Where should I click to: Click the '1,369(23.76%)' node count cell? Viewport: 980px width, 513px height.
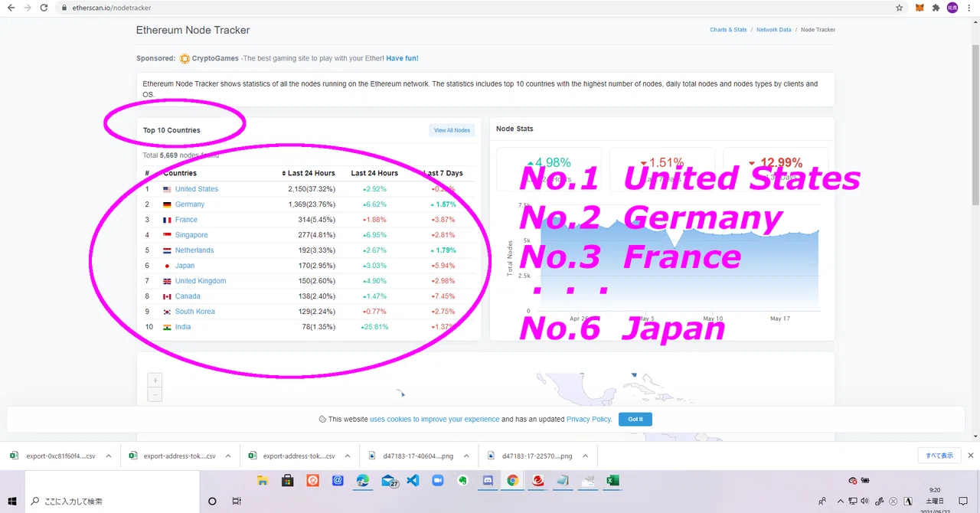pos(312,204)
